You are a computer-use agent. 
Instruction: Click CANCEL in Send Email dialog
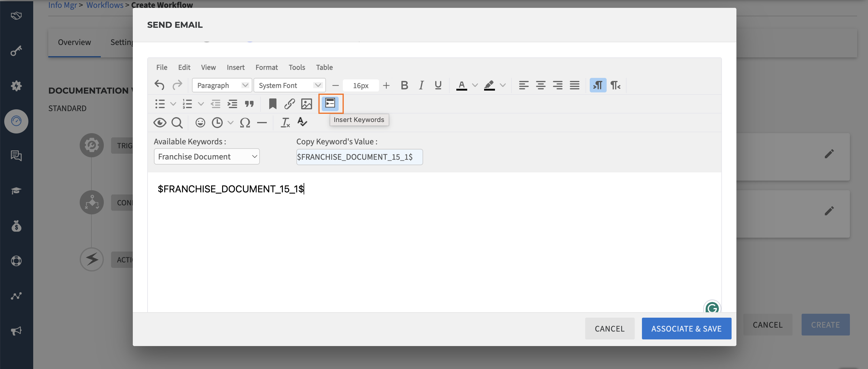tap(610, 329)
